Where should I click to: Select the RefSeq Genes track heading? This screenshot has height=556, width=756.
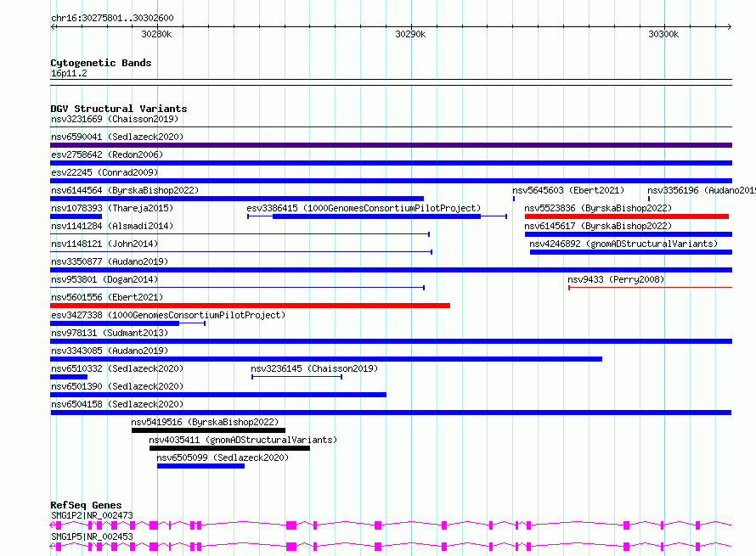click(x=86, y=505)
